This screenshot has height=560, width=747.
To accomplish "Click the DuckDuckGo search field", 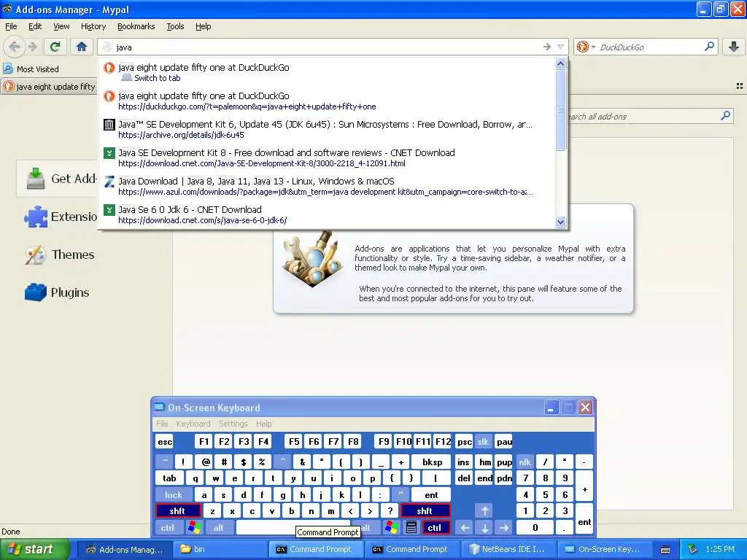I will tap(649, 47).
